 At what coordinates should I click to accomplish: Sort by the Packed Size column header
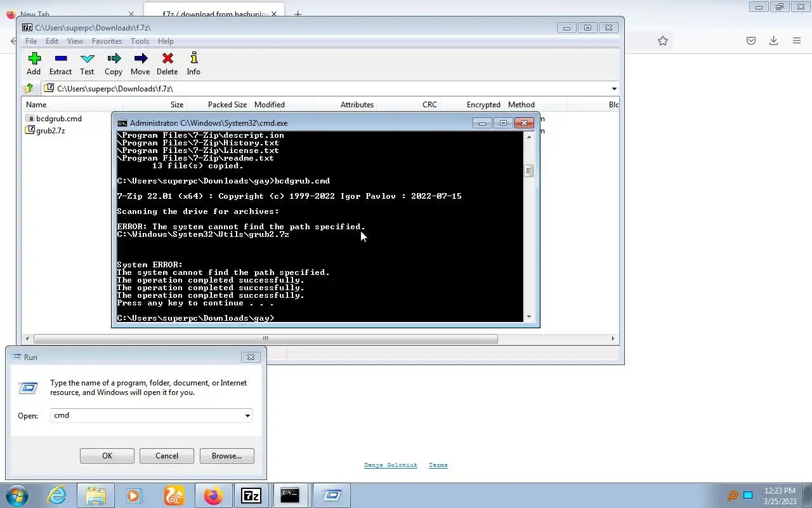tap(218, 105)
